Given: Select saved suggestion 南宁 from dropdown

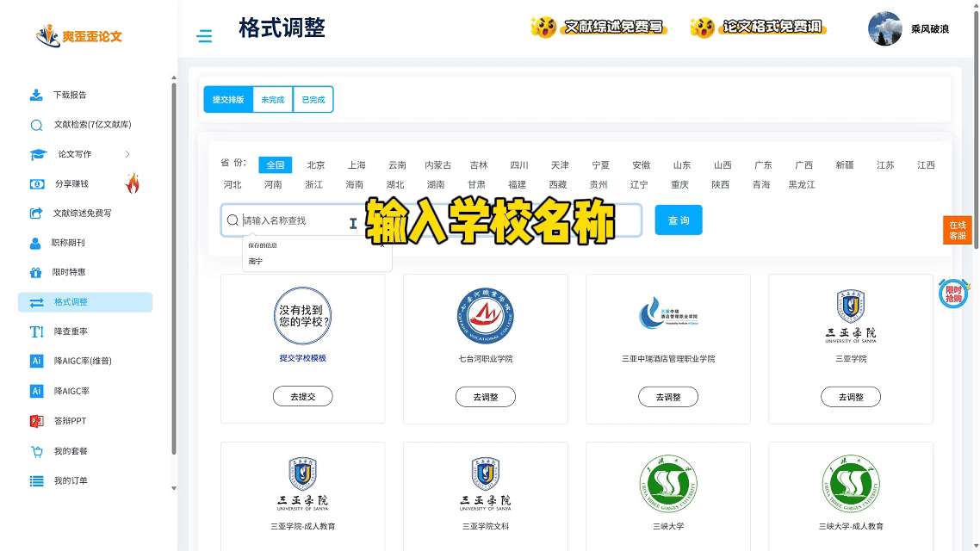Looking at the screenshot, I should pyautogui.click(x=256, y=261).
